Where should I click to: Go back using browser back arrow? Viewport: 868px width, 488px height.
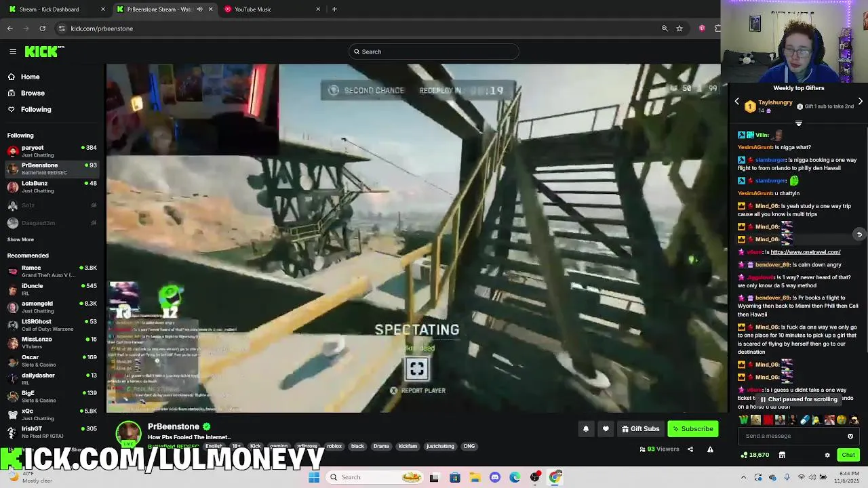[10, 28]
